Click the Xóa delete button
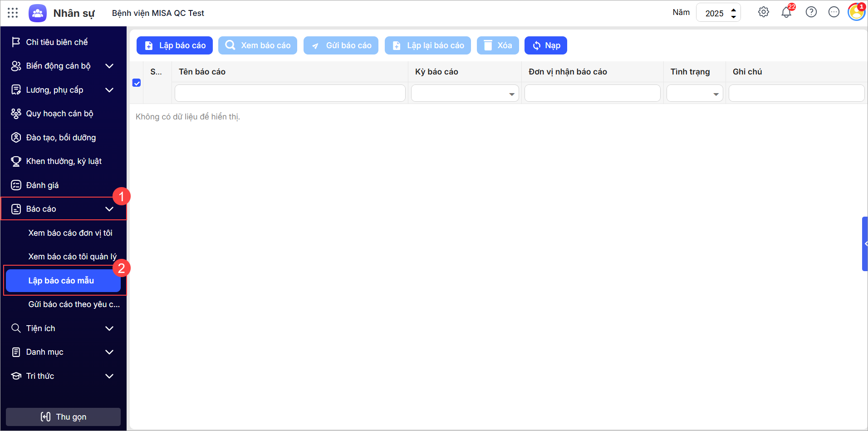This screenshot has height=431, width=868. pyautogui.click(x=498, y=45)
